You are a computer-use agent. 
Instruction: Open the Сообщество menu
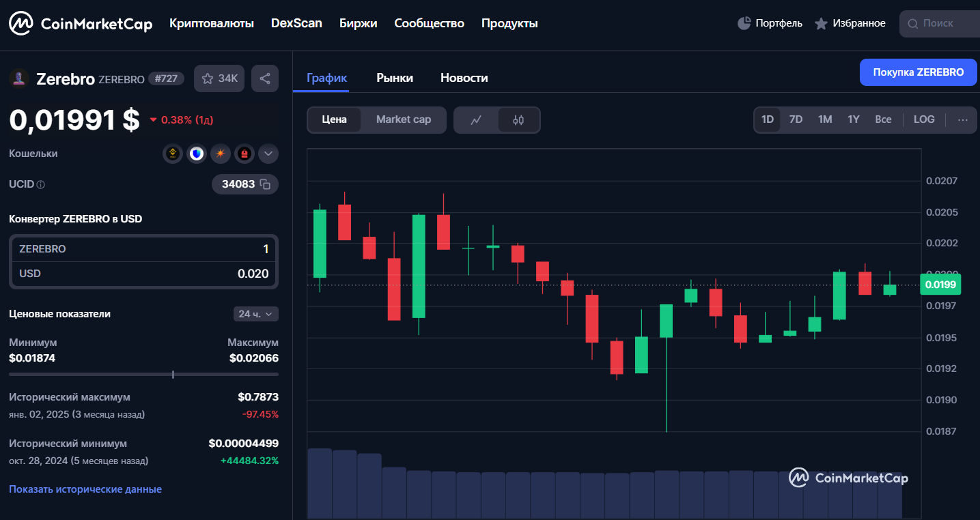(429, 23)
